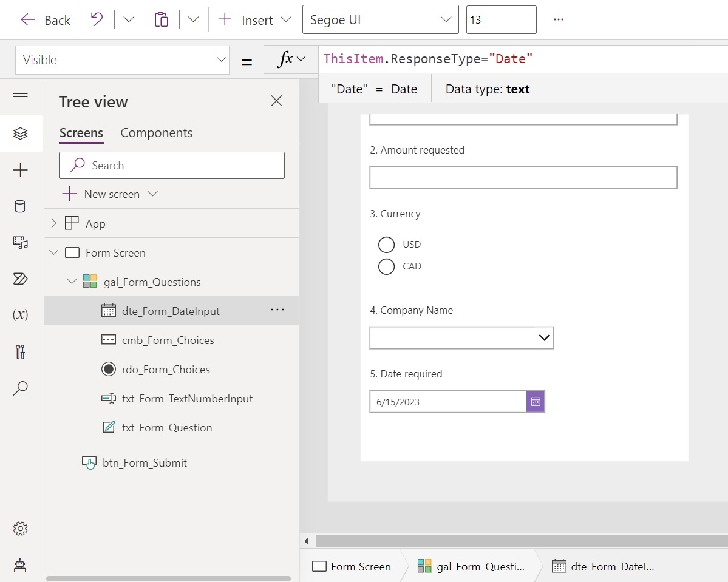The image size is (728, 582).
Task: Open the Variables (x) panel icon
Action: [20, 314]
